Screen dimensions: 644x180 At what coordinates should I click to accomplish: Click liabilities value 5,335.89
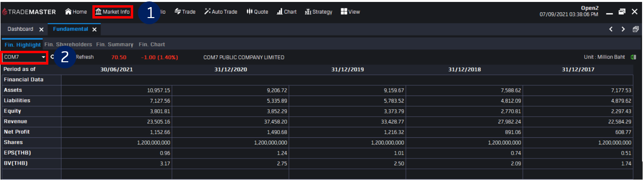coord(277,101)
